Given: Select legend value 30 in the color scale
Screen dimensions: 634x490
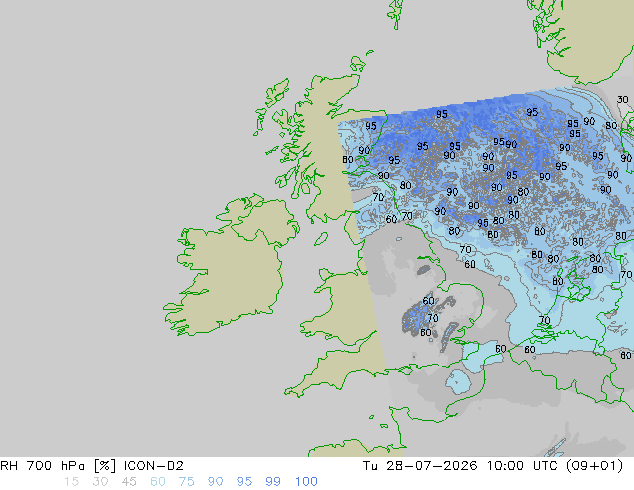Looking at the screenshot, I should point(100,482).
